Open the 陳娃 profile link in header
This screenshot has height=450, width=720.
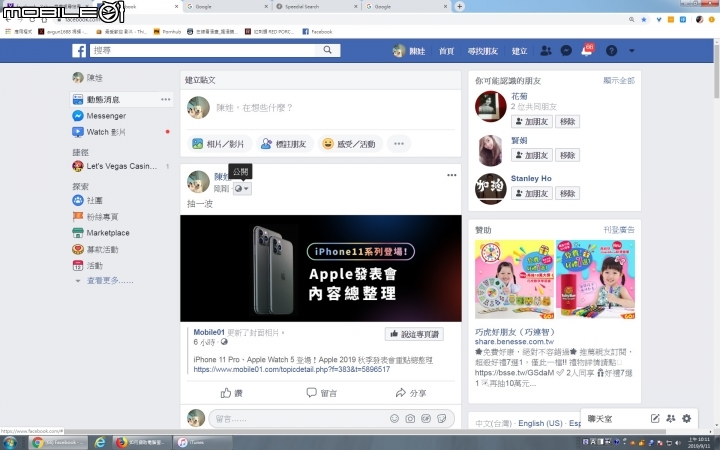(409, 51)
